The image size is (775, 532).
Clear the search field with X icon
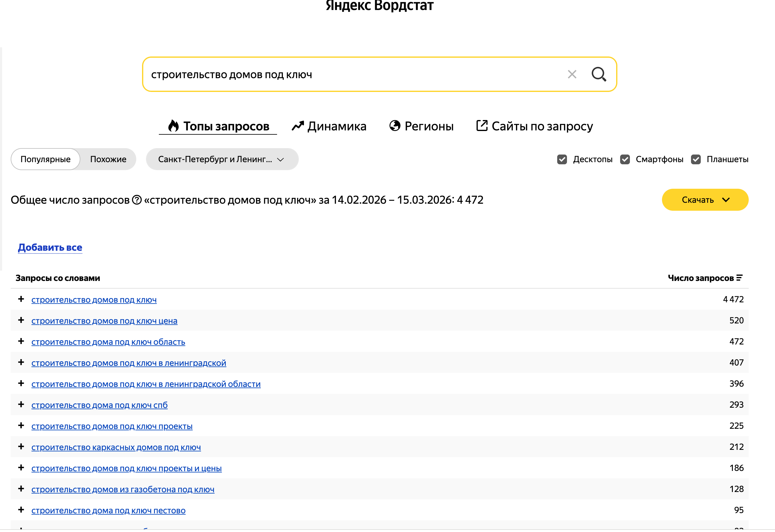572,74
